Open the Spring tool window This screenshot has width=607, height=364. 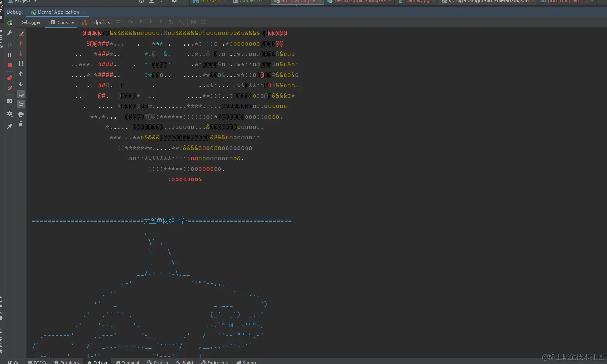tap(246, 361)
